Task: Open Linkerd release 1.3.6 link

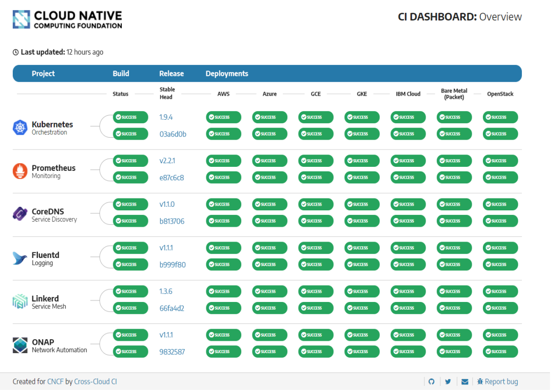Action: tap(166, 292)
